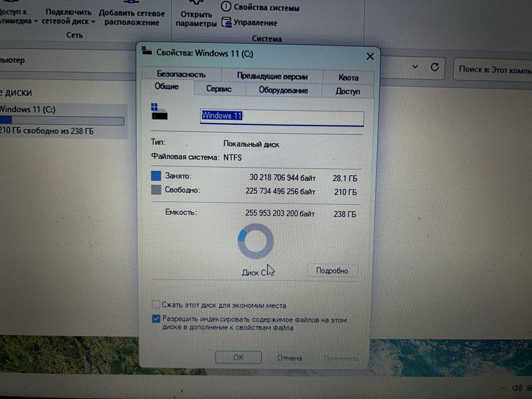
Task: Open the Предыдущие версии tab
Action: tap(272, 76)
